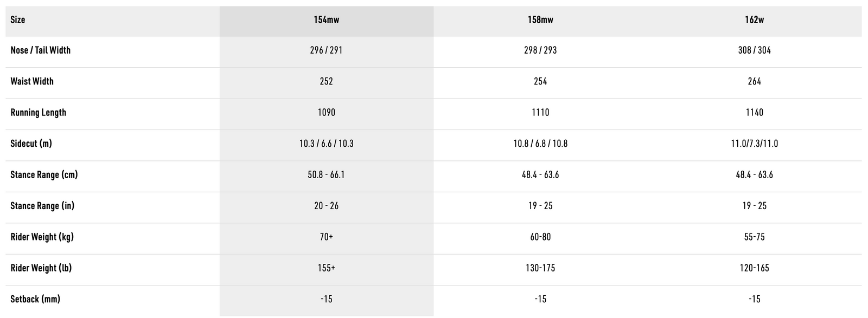Click the 120-165 rider weight value

tap(754, 268)
